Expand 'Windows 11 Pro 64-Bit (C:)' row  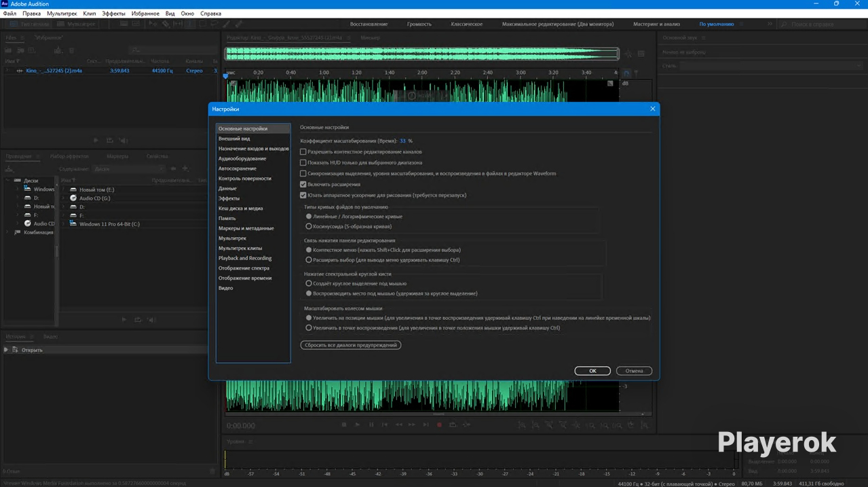click(63, 223)
